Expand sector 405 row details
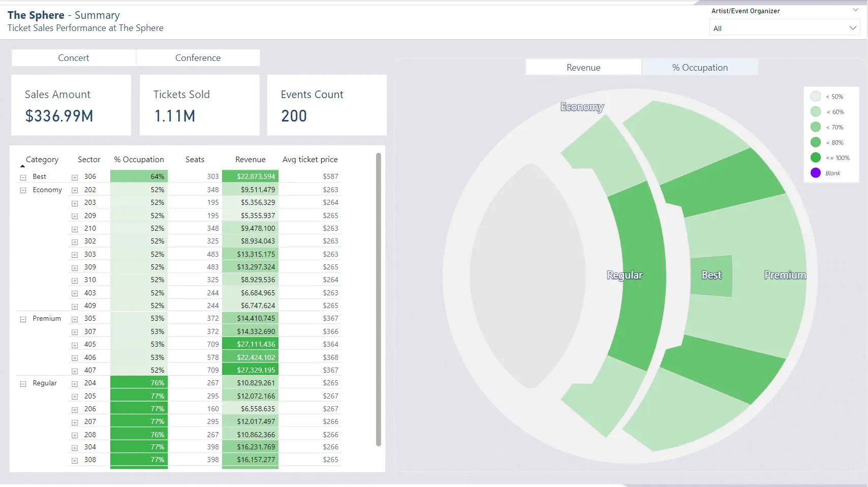 74,344
